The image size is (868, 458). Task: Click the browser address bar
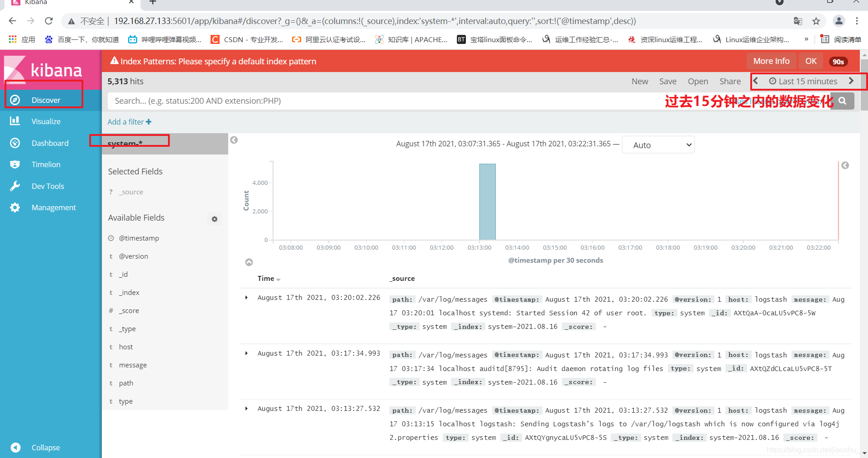click(426, 21)
